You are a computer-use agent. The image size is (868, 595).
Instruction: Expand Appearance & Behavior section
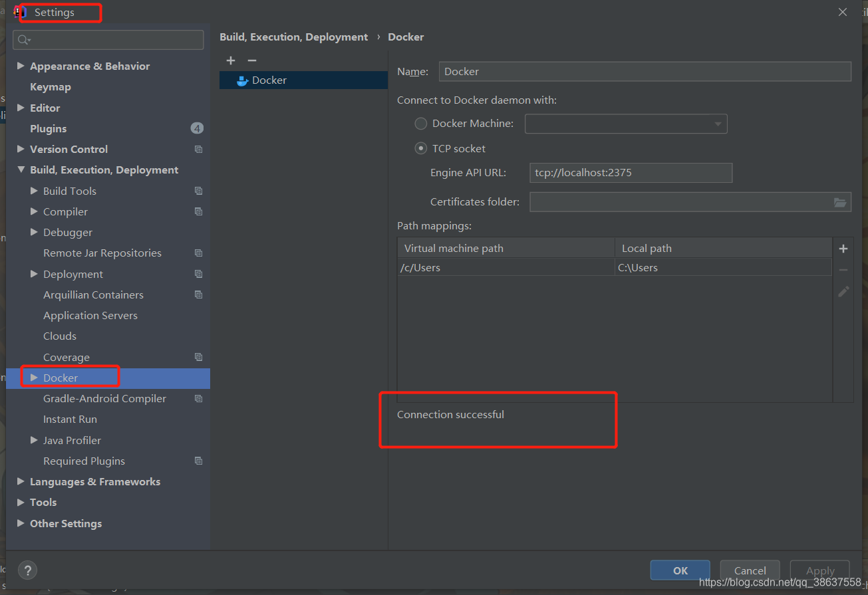21,66
